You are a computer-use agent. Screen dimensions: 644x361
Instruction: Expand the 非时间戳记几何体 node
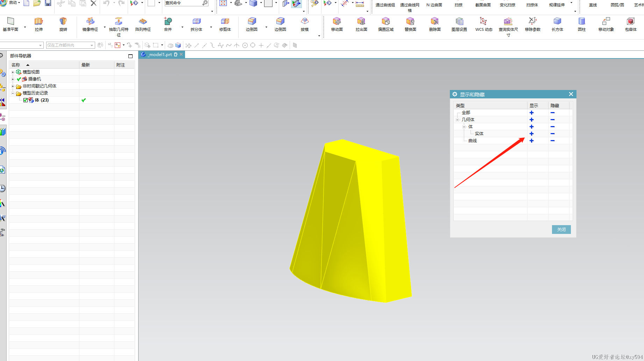(13, 86)
